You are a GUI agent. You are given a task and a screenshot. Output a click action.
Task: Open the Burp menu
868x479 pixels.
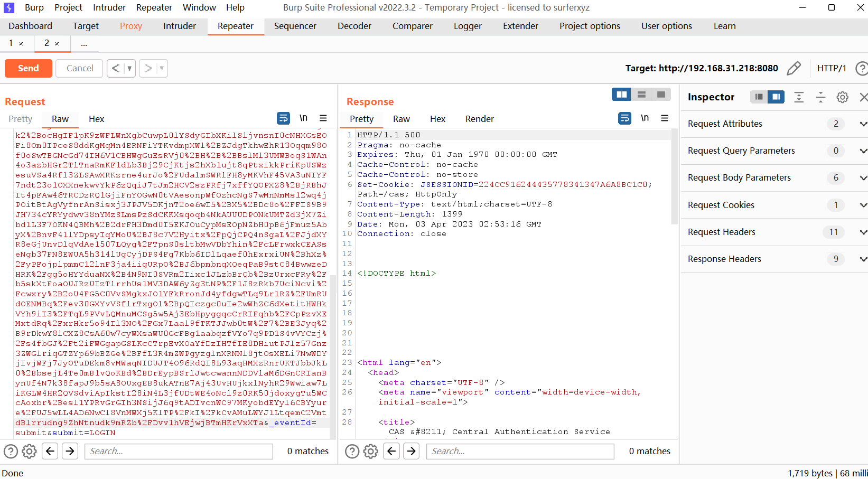[x=34, y=7]
